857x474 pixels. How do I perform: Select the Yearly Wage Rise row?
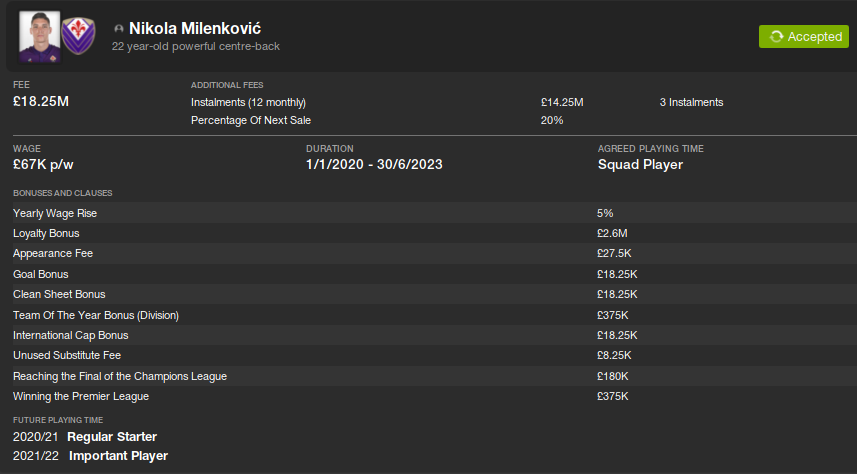click(56, 213)
